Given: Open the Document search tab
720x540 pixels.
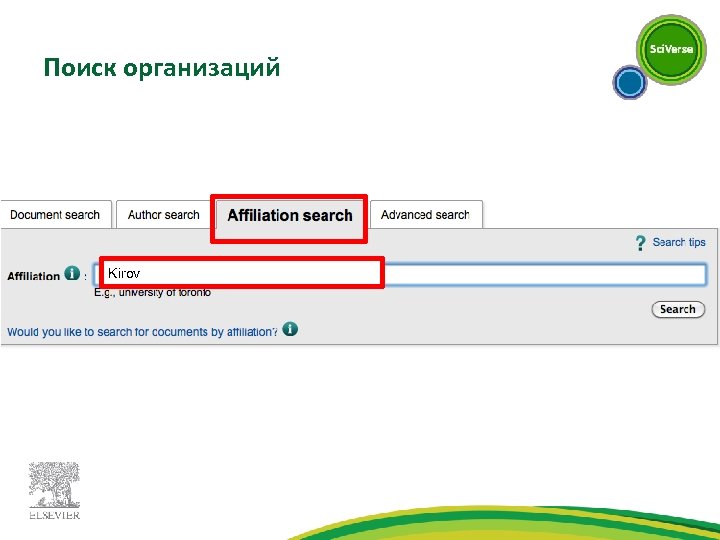Looking at the screenshot, I should coord(55,214).
